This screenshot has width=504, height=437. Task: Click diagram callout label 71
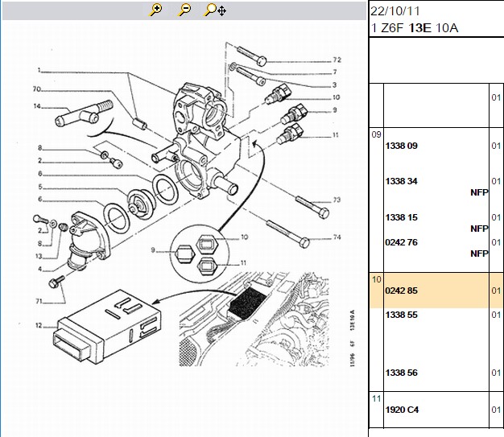click(x=39, y=301)
